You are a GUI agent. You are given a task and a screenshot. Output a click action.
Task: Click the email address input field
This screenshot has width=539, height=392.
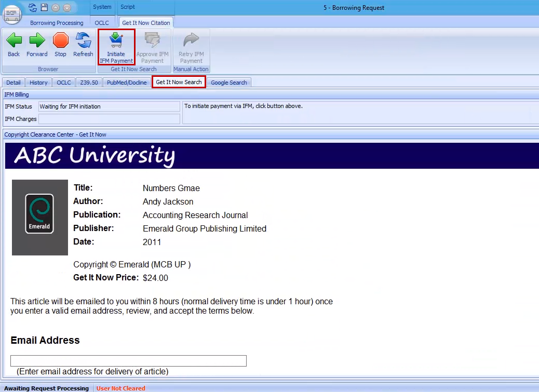point(128,360)
